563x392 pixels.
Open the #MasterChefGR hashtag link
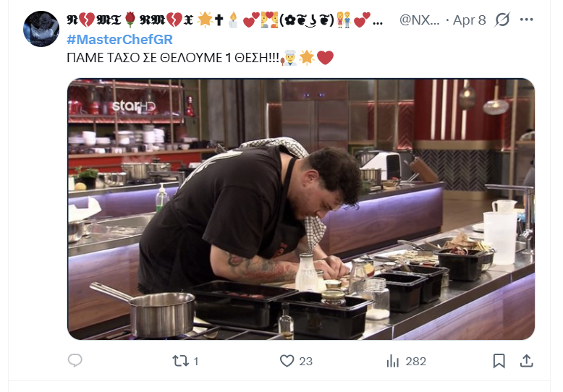point(119,39)
